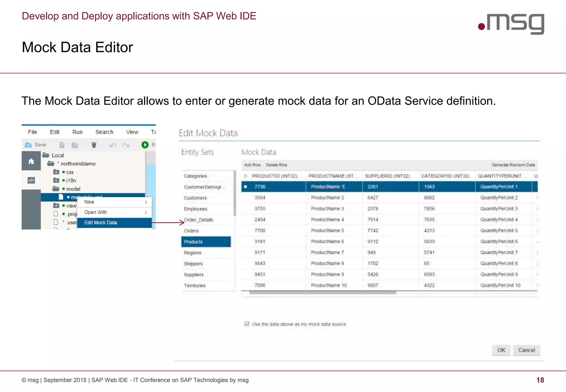
Task: Click the delete trash icon
Action: [94, 145]
